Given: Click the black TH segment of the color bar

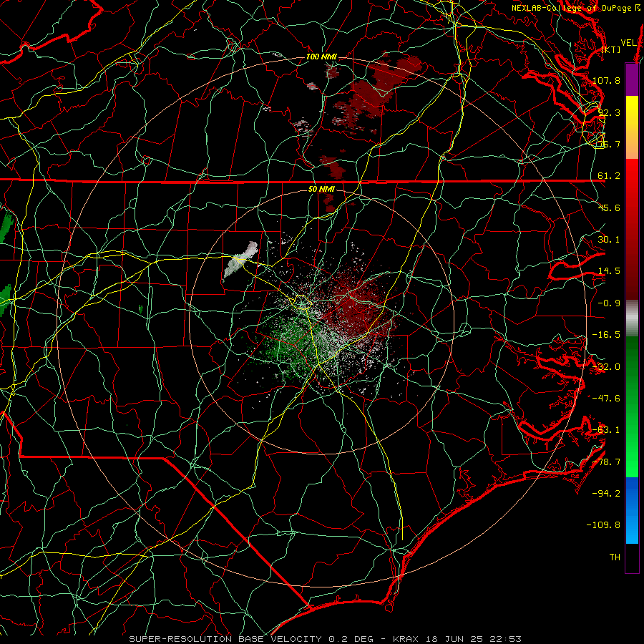Looking at the screenshot, I should 632,558.
